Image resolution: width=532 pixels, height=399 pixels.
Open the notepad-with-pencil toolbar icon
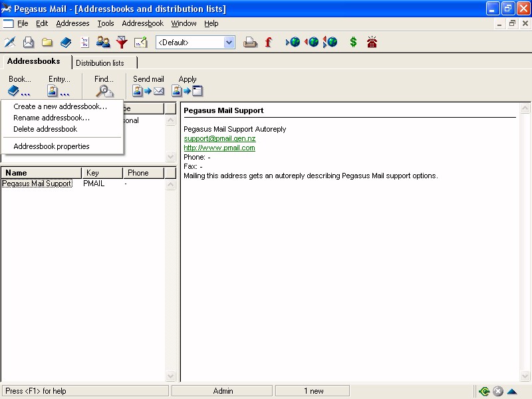[x=140, y=43]
